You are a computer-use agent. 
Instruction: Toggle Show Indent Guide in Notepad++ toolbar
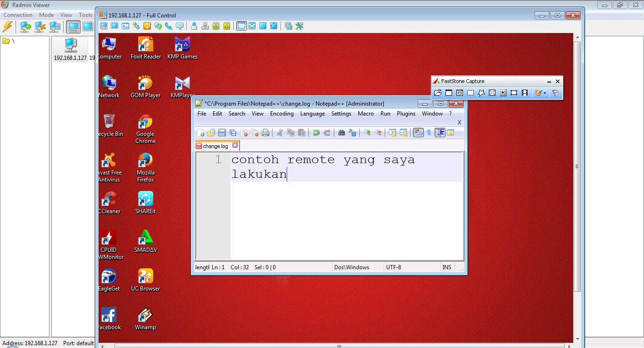[440, 133]
